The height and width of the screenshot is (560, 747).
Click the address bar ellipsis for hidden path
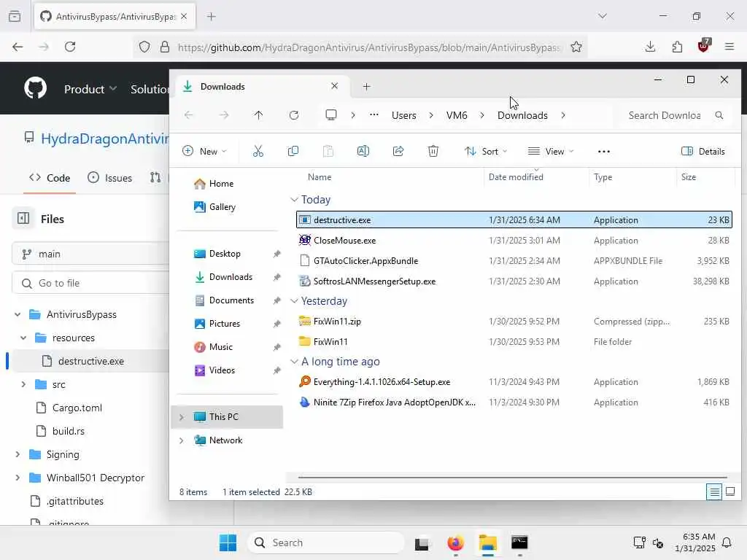(x=374, y=114)
